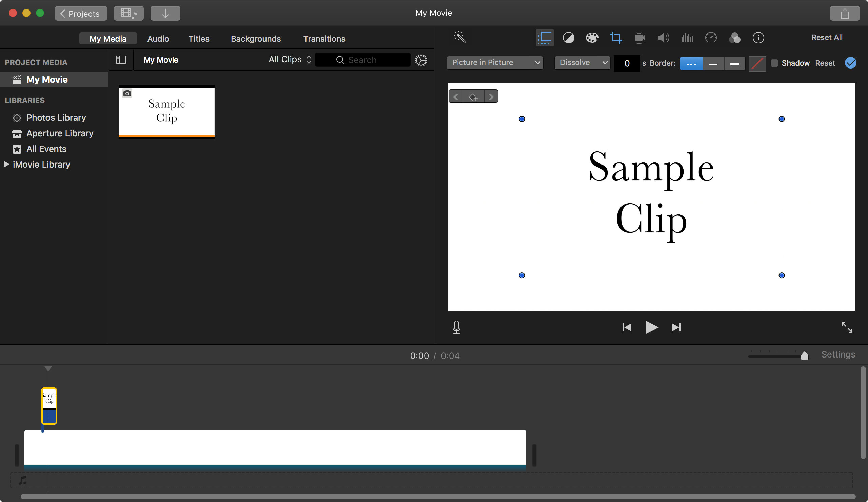Add a keyframe with the diamond button

coord(473,96)
